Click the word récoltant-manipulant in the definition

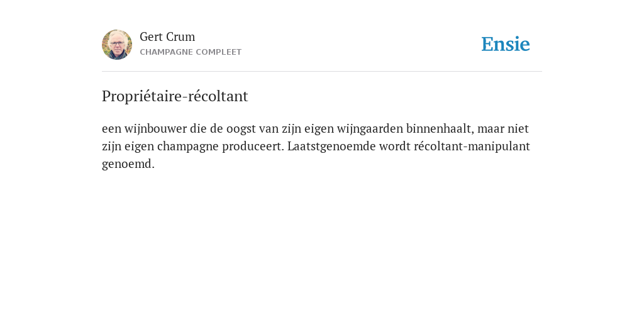point(472,146)
